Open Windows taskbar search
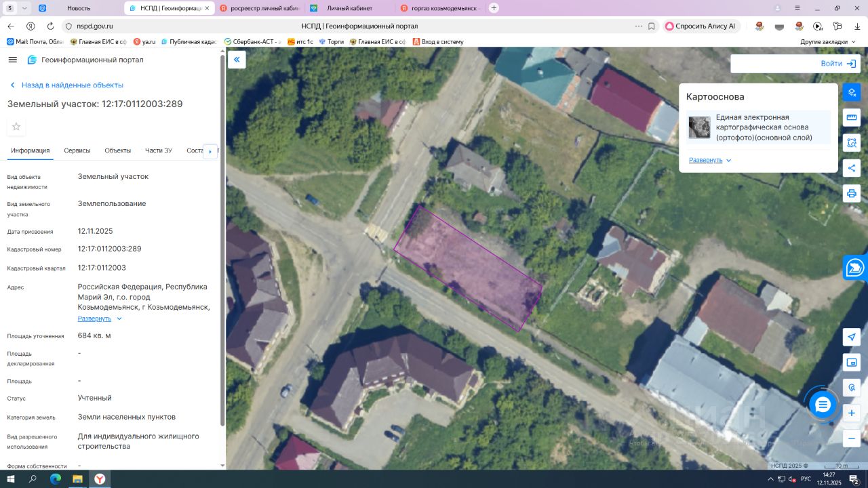This screenshot has width=868, height=488. coord(33,479)
